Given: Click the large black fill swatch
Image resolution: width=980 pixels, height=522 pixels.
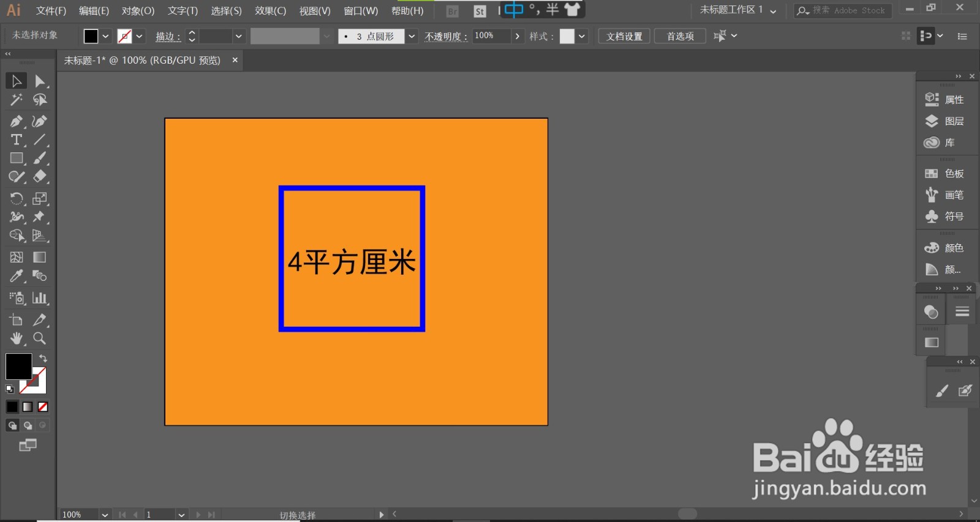Looking at the screenshot, I should pyautogui.click(x=18, y=367).
